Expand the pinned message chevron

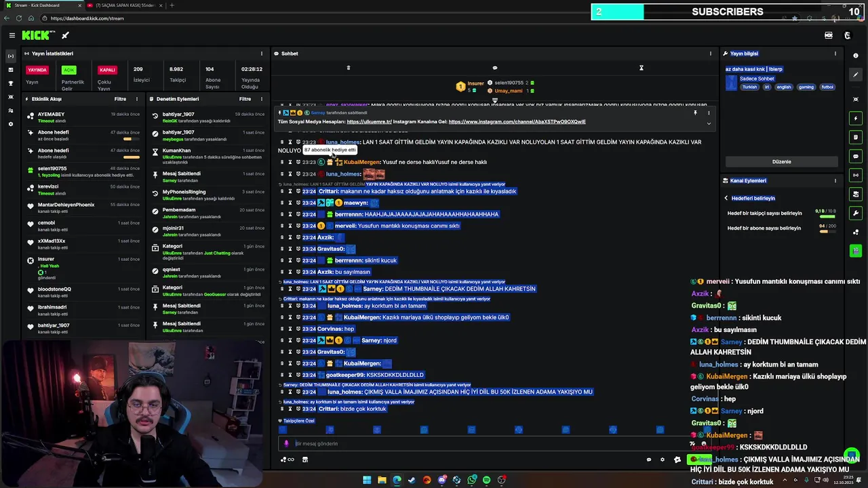tap(709, 123)
